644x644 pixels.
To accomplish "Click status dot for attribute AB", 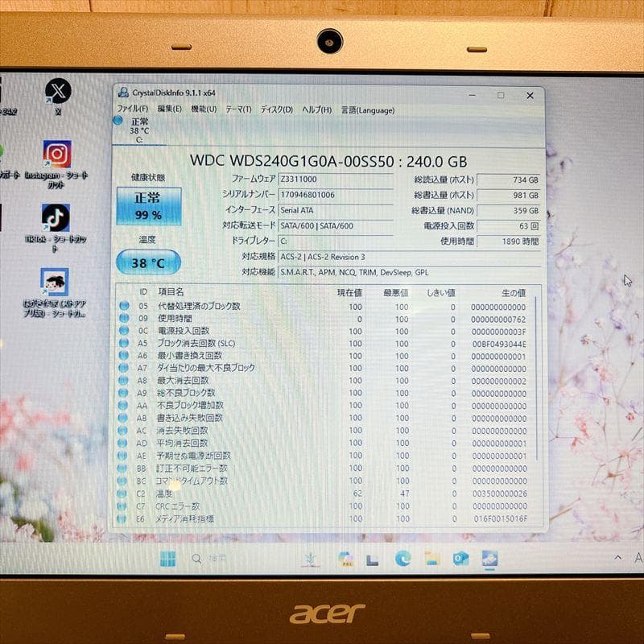I will pyautogui.click(x=123, y=418).
